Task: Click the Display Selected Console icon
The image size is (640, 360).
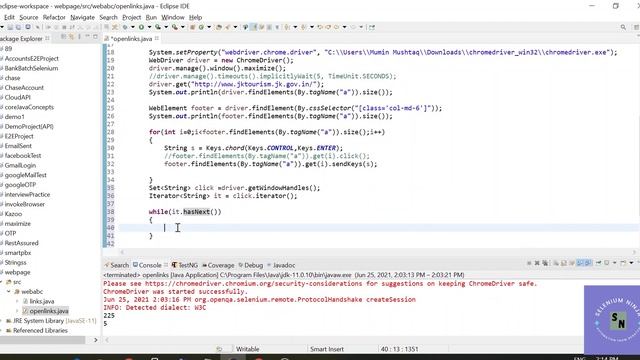Action: click(x=607, y=263)
